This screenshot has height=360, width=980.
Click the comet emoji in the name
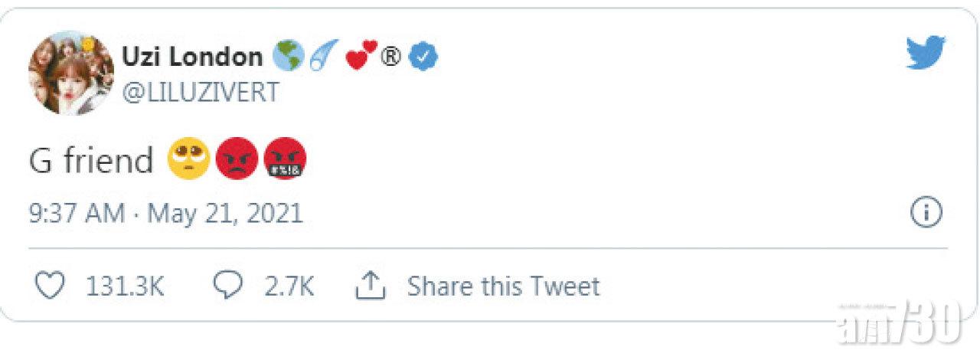click(x=323, y=56)
